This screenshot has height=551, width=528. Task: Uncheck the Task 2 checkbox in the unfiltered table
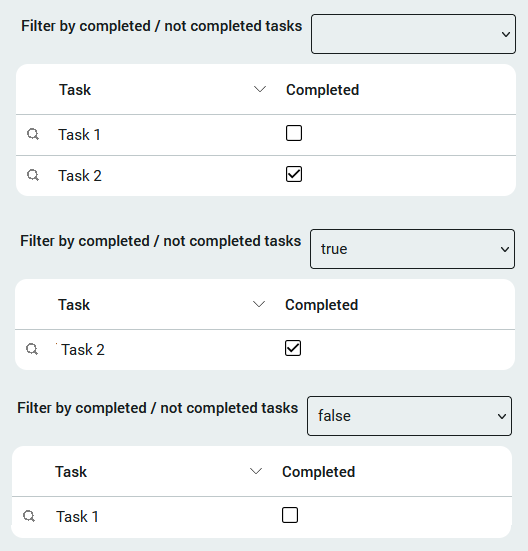(294, 174)
